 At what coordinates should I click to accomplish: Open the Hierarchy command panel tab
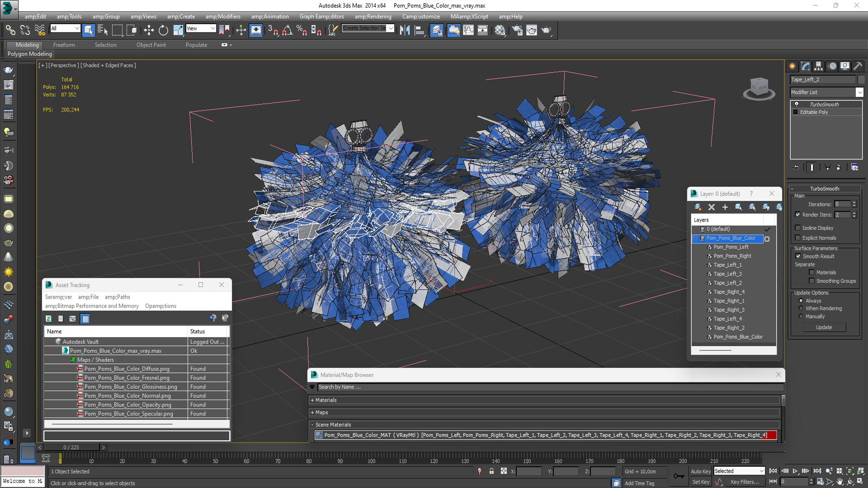pos(818,66)
